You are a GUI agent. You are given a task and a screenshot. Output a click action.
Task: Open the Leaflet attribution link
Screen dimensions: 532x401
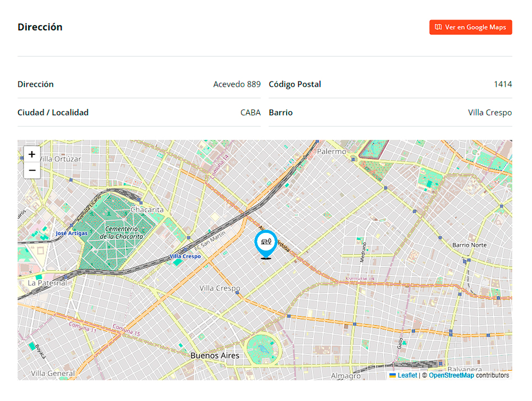pyautogui.click(x=408, y=375)
